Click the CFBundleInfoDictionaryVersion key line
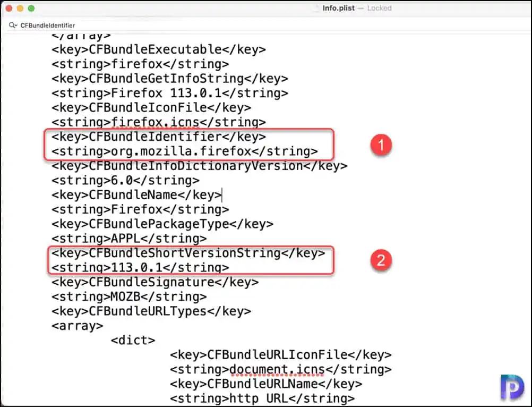Viewport: 532px width, 407px height. pyautogui.click(x=200, y=166)
